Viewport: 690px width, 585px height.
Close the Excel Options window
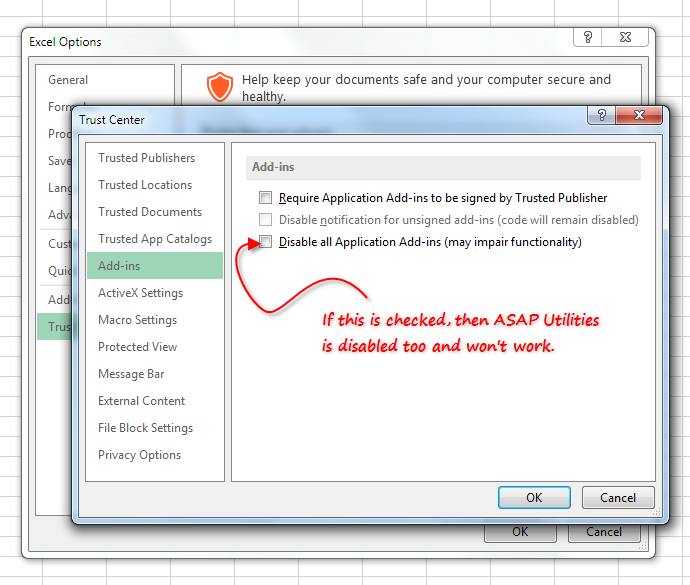(625, 37)
